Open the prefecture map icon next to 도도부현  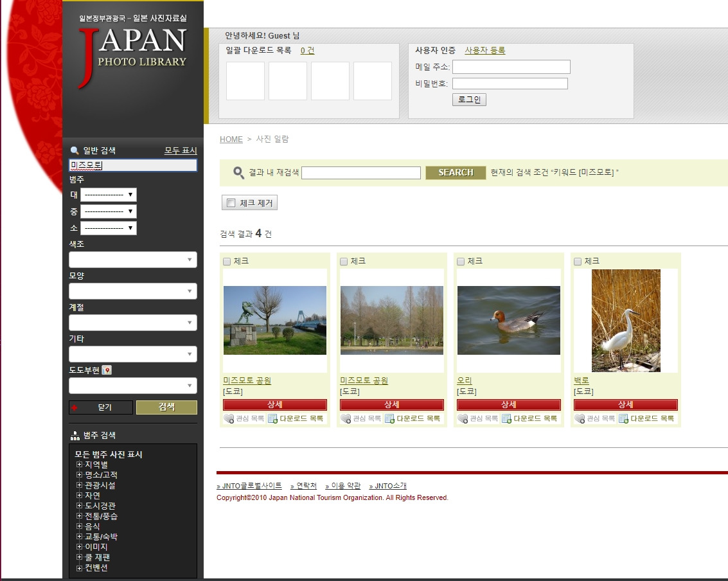(x=107, y=370)
